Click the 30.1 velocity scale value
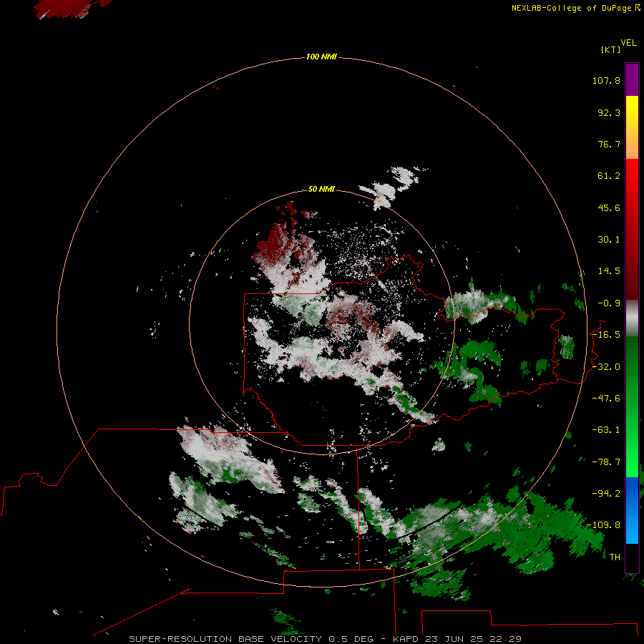 tap(609, 240)
